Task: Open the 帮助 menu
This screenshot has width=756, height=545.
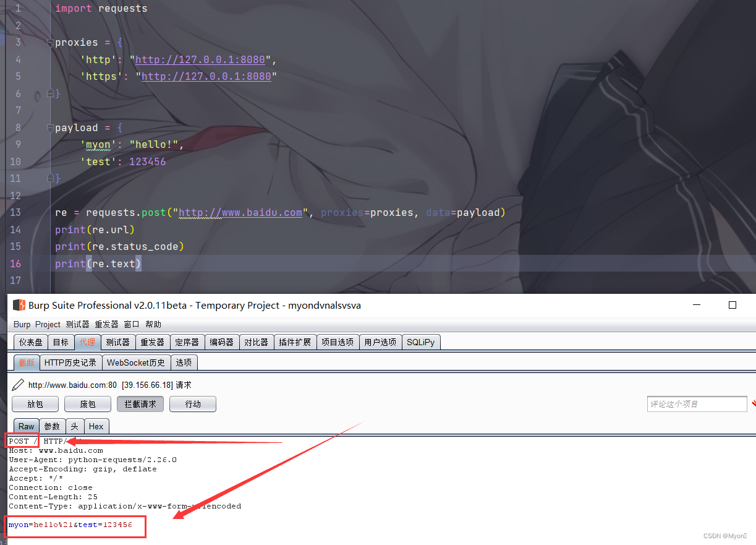Action: (153, 324)
